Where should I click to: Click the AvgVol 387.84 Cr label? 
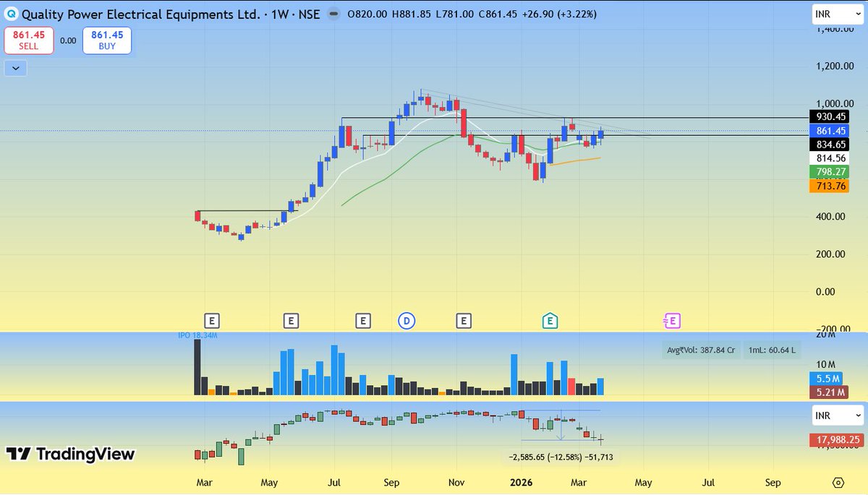click(701, 350)
